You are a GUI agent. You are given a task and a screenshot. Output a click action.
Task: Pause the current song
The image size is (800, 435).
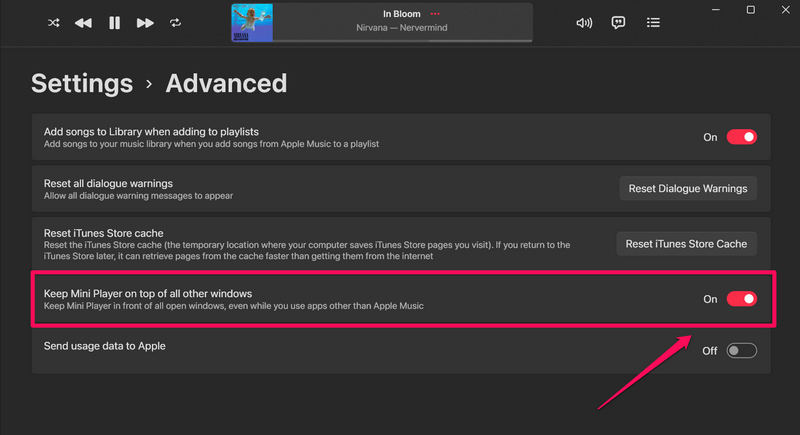114,22
